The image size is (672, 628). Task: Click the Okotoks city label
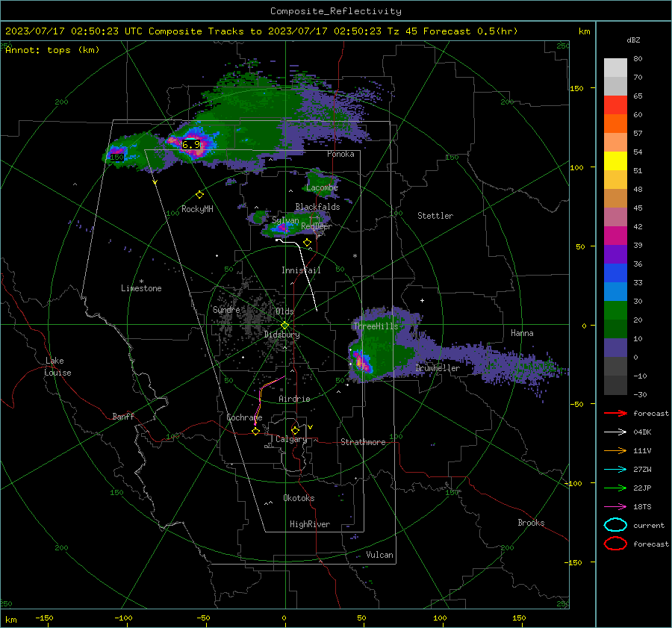click(299, 498)
